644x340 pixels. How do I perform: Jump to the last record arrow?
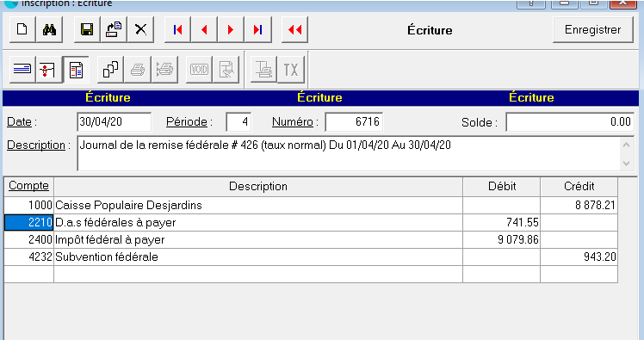click(258, 29)
